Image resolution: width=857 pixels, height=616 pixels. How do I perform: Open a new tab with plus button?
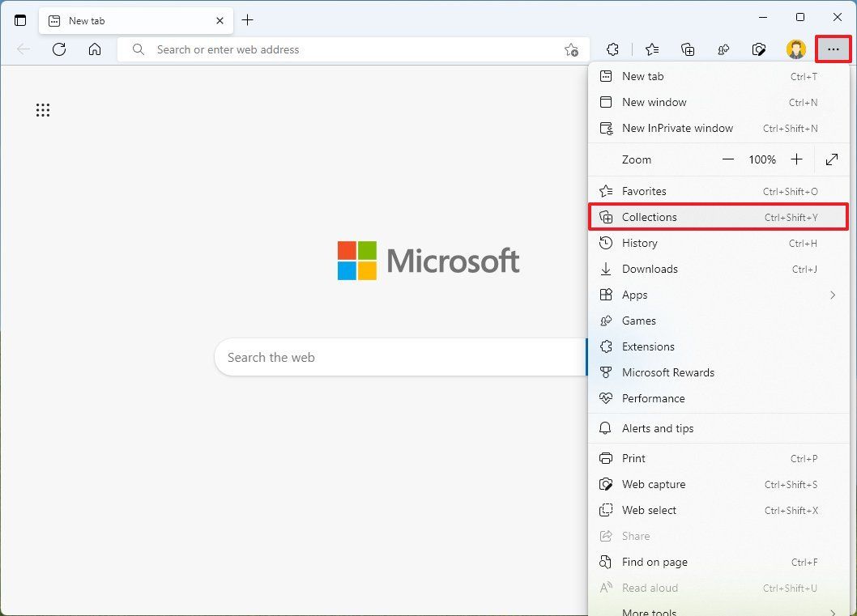click(x=248, y=19)
